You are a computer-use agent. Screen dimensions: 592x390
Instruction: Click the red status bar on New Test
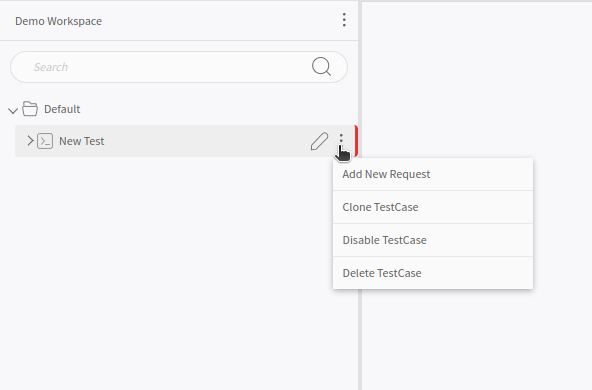pyautogui.click(x=356, y=141)
